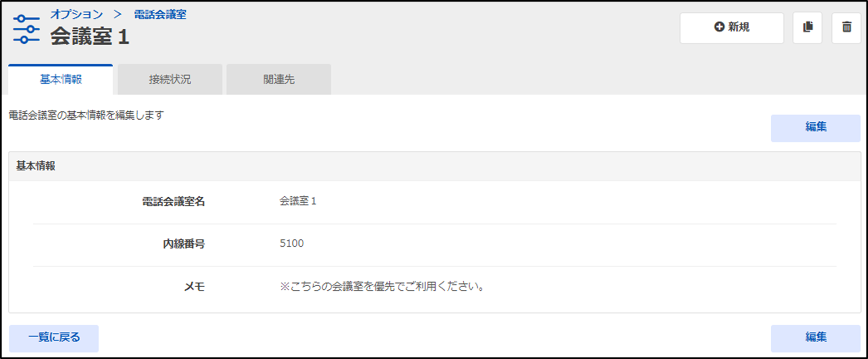Click the duplicate (copy) icon button
The height and width of the screenshot is (359, 868).
point(807,28)
